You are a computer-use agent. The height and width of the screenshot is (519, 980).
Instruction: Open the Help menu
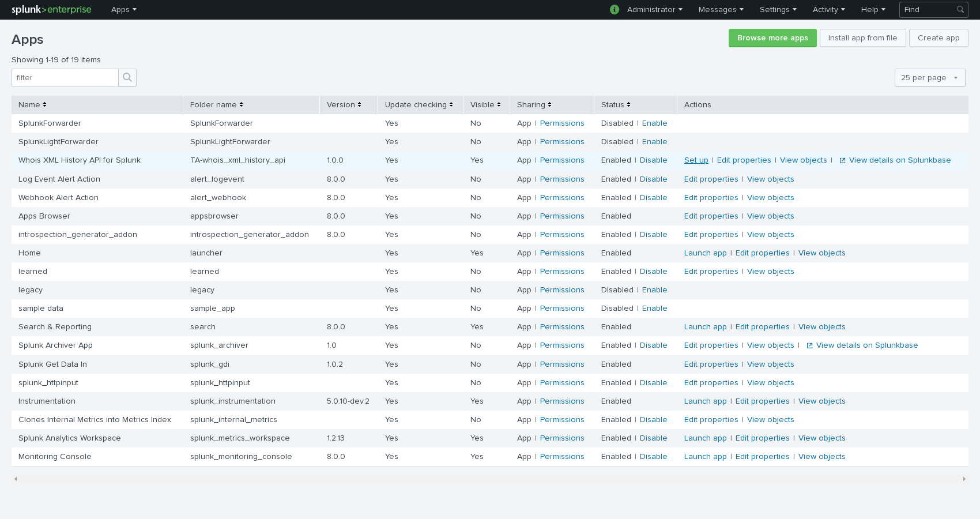(x=873, y=9)
